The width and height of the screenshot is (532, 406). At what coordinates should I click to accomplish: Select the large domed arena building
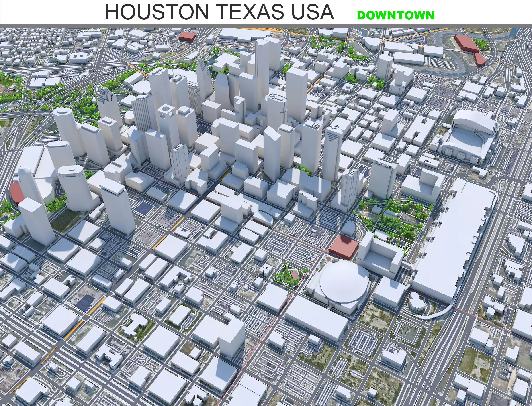click(x=344, y=281)
